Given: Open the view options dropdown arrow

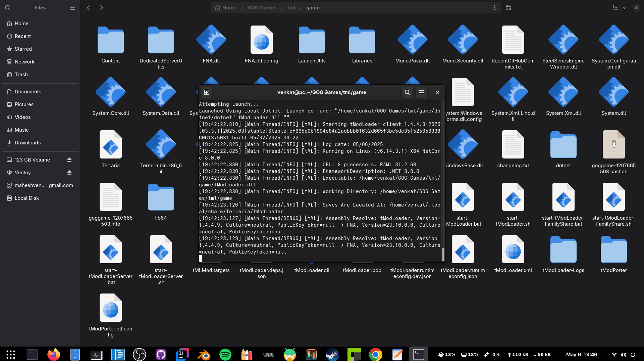Looking at the screenshot, I should coord(625,7).
